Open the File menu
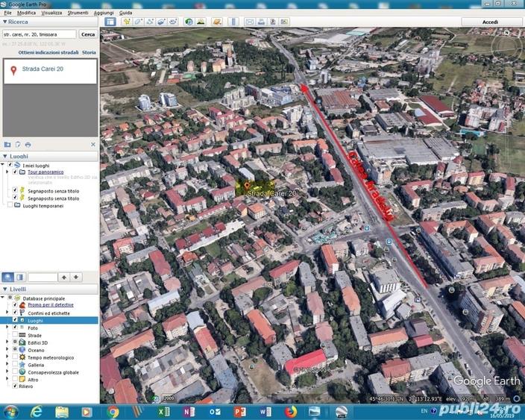 click(x=7, y=13)
